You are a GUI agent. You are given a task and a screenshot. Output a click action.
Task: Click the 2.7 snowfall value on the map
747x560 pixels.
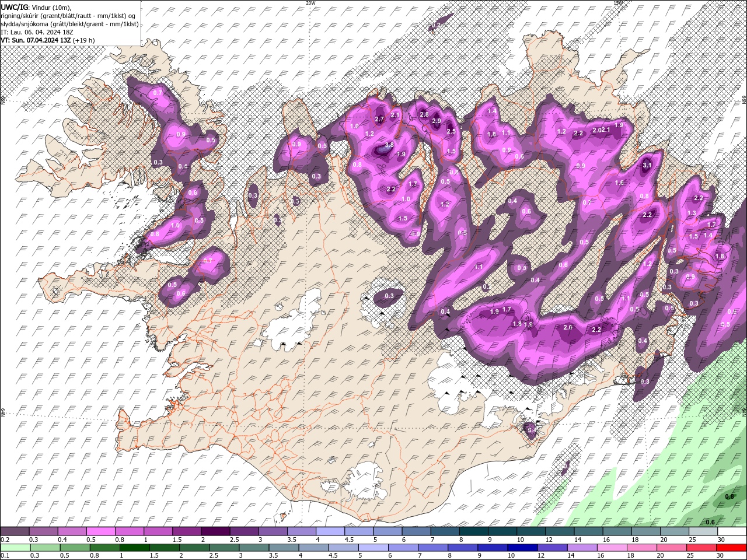click(x=379, y=120)
